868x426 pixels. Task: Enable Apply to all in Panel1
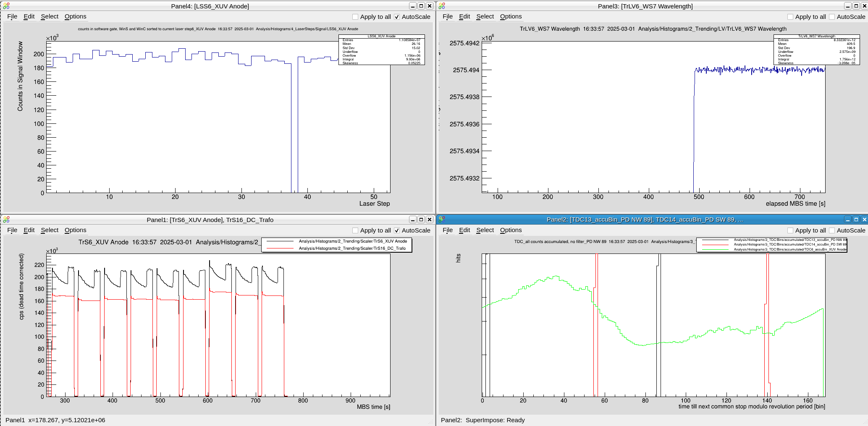[355, 230]
